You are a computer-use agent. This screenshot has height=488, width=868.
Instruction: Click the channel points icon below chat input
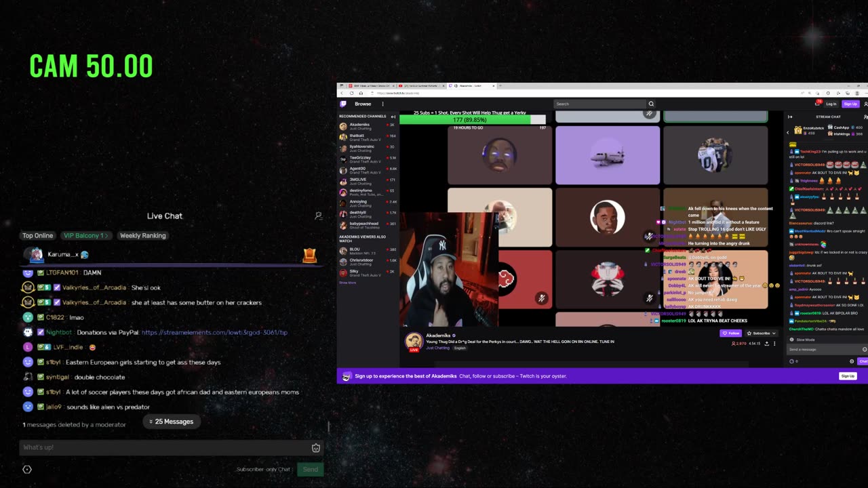(791, 361)
